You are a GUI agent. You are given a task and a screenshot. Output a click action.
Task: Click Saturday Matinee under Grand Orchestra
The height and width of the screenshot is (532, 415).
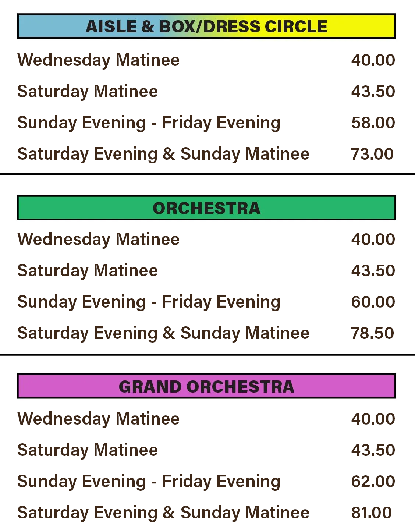pos(88,450)
